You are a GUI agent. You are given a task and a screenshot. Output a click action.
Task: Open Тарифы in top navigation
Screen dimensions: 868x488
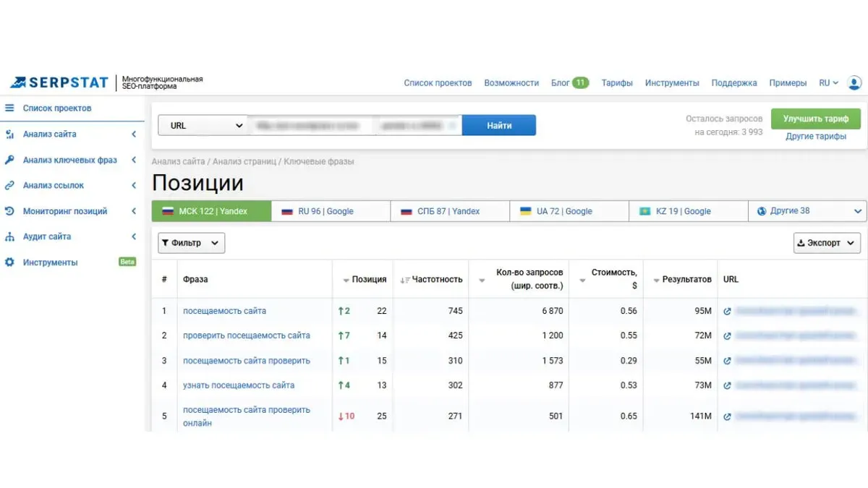click(x=617, y=83)
